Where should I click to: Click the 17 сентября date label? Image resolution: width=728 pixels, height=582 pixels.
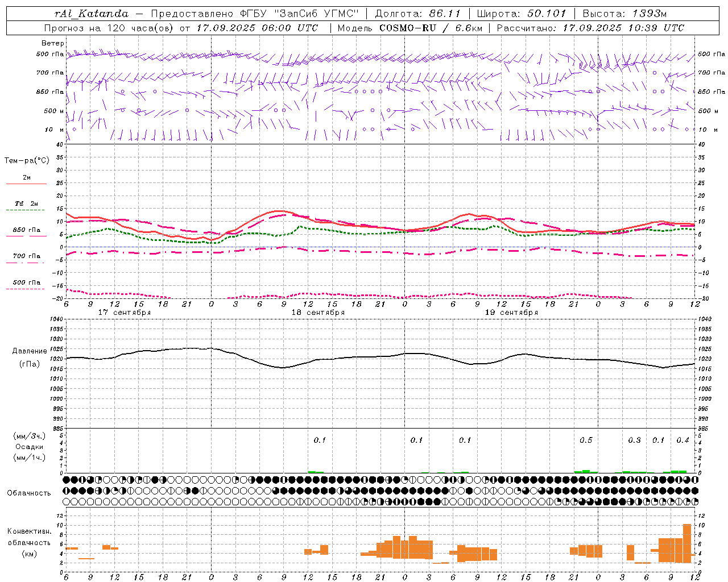tap(125, 313)
